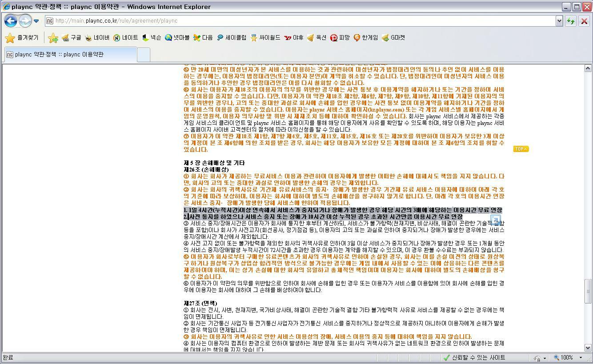Click the red Stop loading icon
The image size is (593, 364).
coord(584,21)
